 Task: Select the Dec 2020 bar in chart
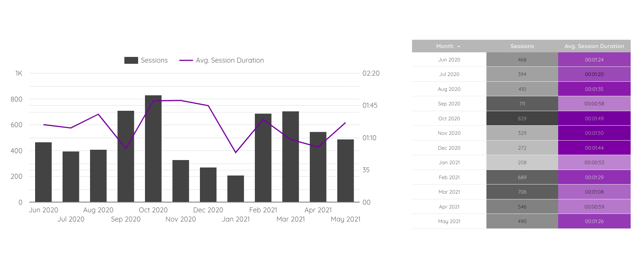click(x=208, y=184)
